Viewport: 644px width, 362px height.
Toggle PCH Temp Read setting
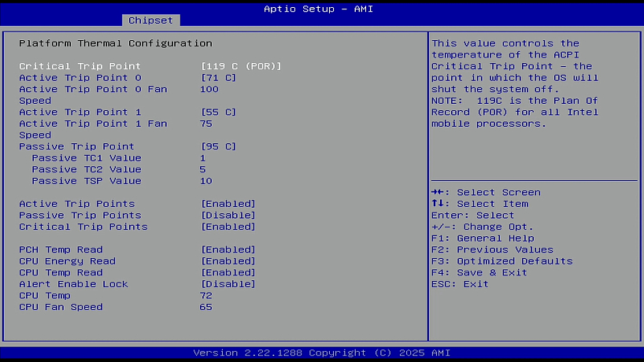pyautogui.click(x=228, y=249)
